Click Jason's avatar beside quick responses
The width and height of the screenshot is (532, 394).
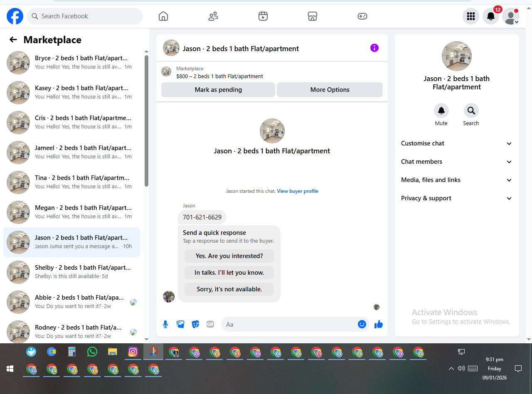coord(169,297)
